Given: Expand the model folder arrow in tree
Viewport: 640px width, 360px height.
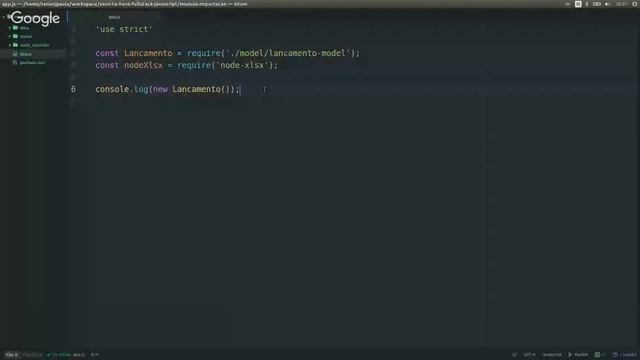Looking at the screenshot, I should coord(9,36).
